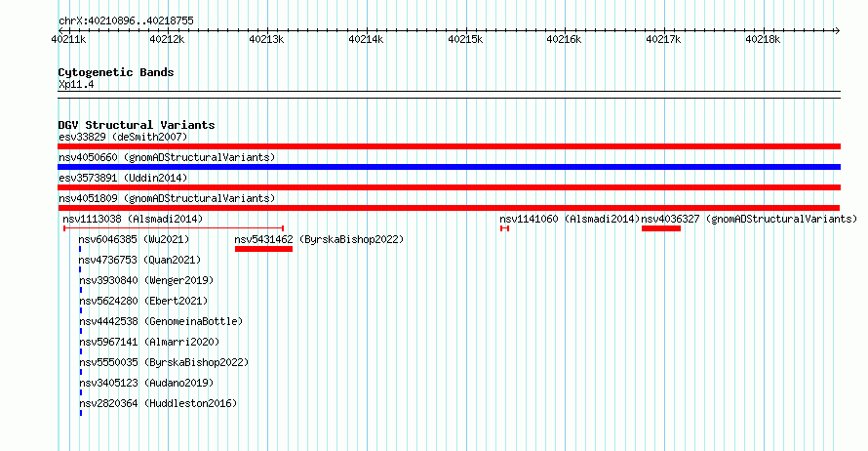The width and height of the screenshot is (868, 451).
Task: Select the red bar under nsv4036327
Action: [x=661, y=228]
